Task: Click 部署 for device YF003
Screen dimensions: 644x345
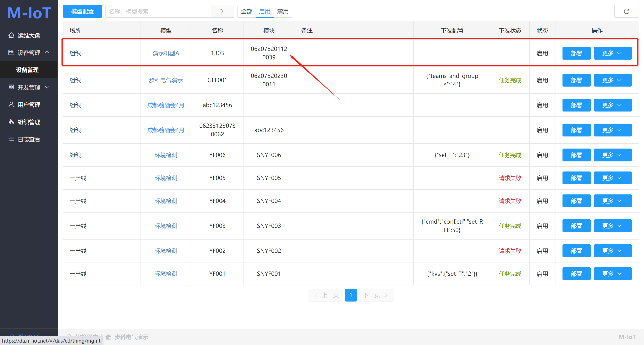Action: click(x=576, y=226)
